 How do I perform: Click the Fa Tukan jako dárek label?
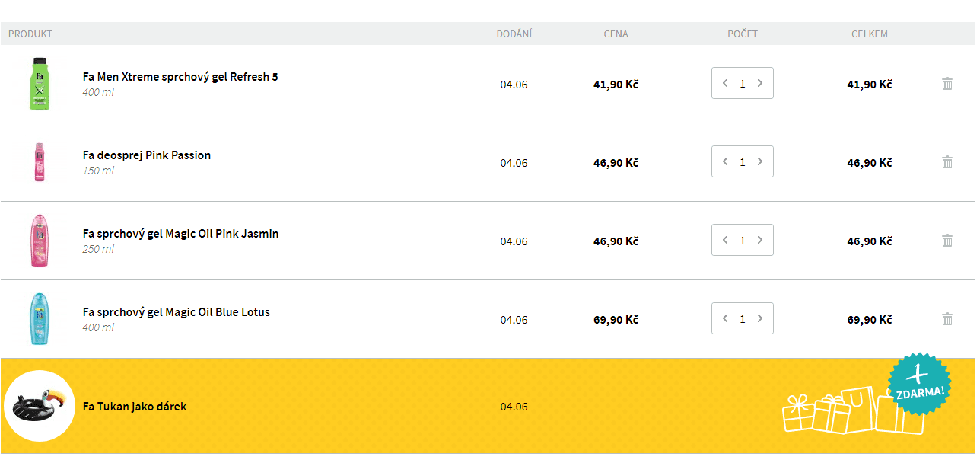coord(135,407)
